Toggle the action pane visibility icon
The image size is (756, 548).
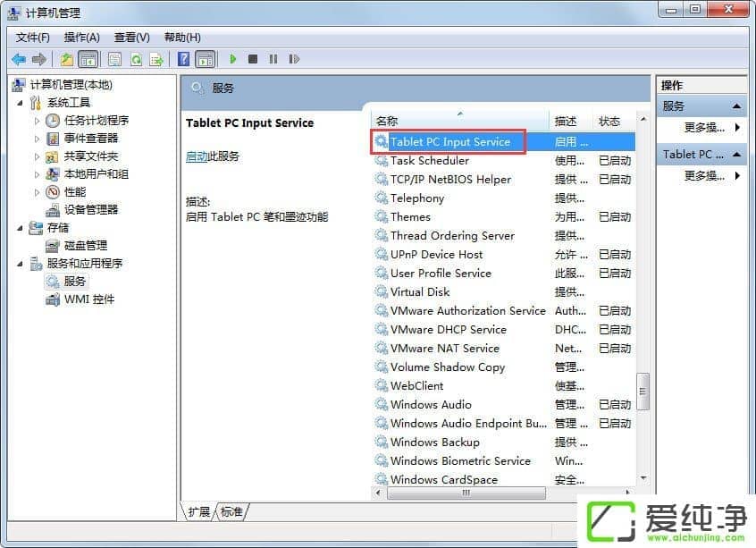tap(206, 59)
